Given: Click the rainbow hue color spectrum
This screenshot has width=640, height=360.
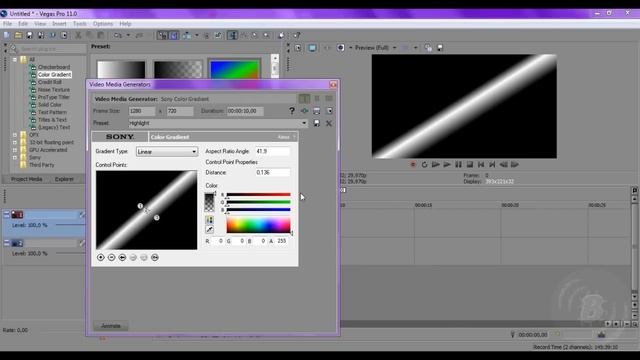Looking at the screenshot, I should [258, 225].
